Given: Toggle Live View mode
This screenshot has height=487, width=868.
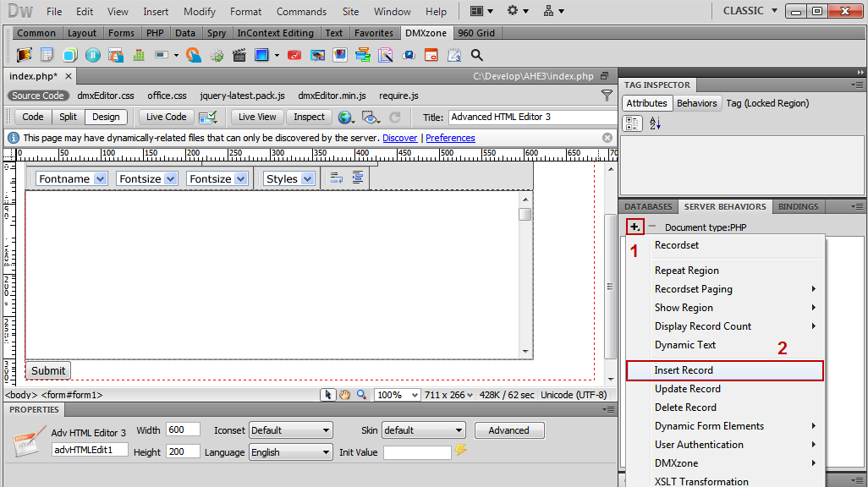Looking at the screenshot, I should click(x=257, y=117).
